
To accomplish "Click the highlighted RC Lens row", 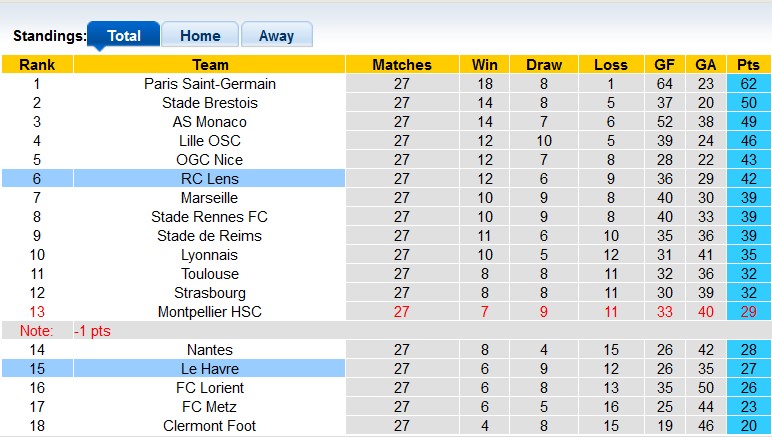I will [x=210, y=179].
